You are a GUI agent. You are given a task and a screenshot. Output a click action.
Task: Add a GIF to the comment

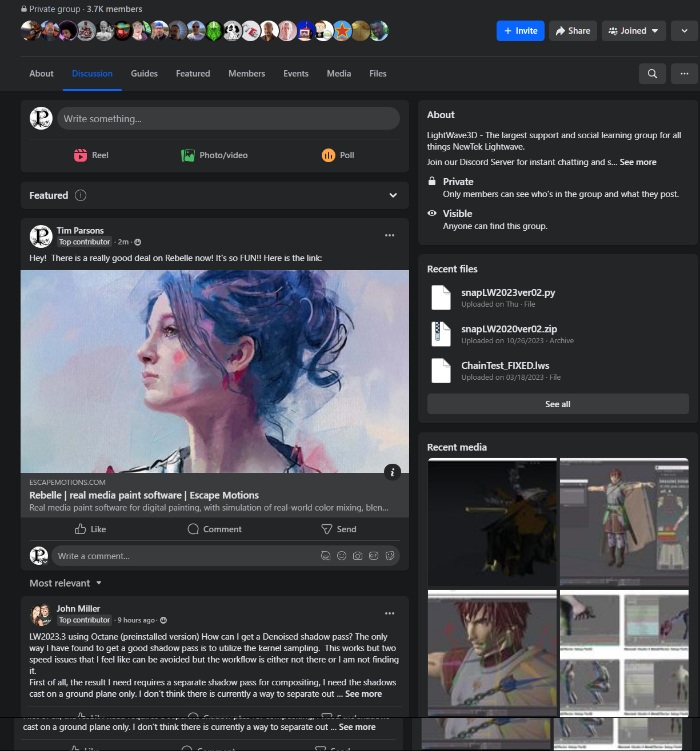(x=374, y=556)
